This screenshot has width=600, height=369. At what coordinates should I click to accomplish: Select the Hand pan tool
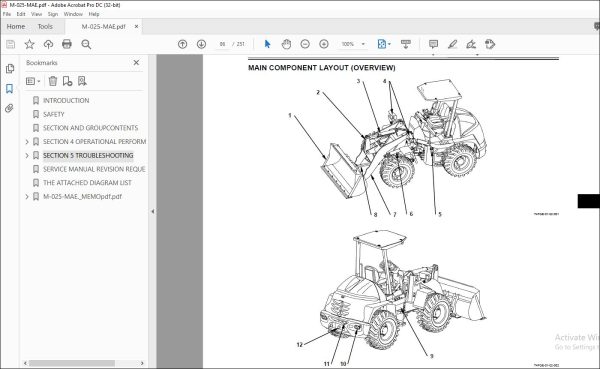pos(286,44)
